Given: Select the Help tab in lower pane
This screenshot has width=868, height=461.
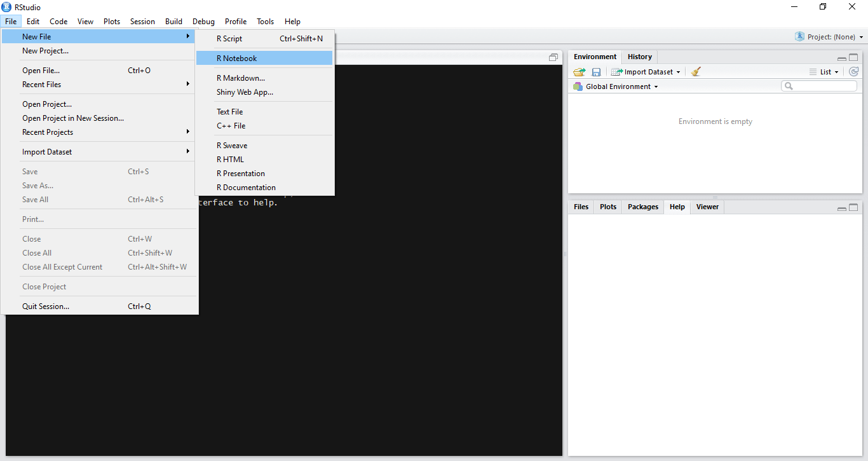Looking at the screenshot, I should pyautogui.click(x=677, y=207).
